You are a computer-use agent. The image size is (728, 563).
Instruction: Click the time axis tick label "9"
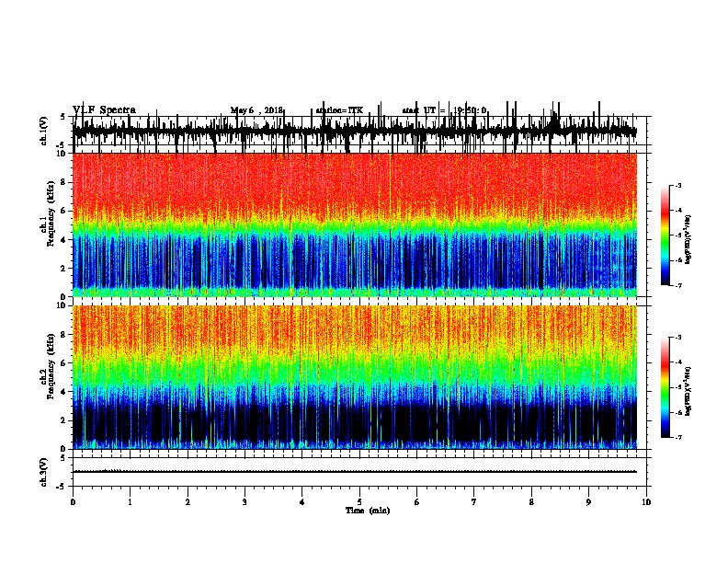pos(588,502)
